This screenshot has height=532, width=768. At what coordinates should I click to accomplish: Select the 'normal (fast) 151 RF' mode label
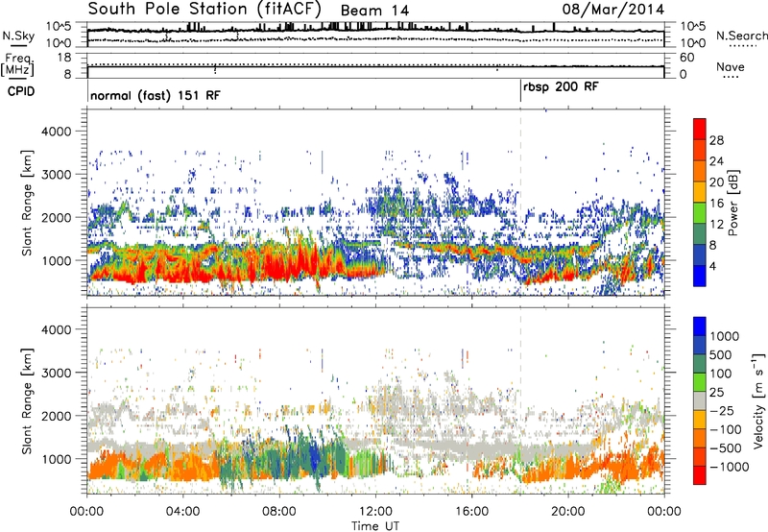click(156, 95)
